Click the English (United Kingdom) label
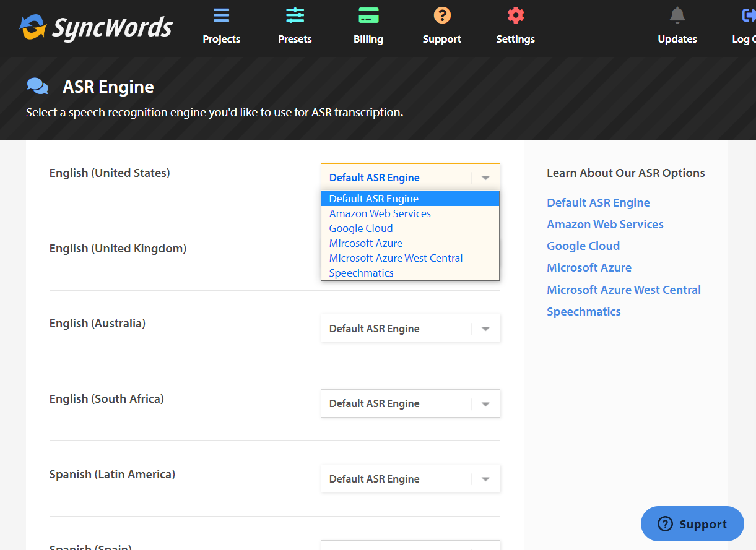This screenshot has height=550, width=756. (x=118, y=249)
